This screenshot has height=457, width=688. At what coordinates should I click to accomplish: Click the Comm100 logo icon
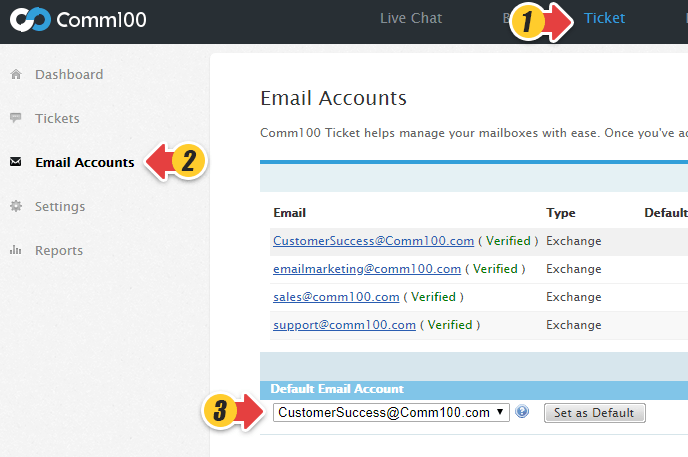click(26, 19)
